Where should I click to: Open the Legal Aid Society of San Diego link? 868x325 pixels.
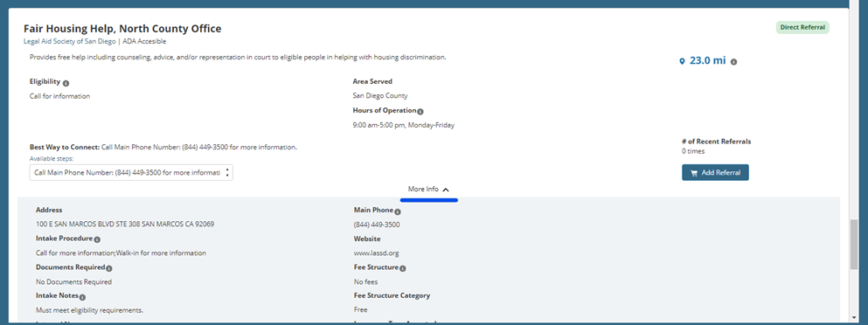70,42
